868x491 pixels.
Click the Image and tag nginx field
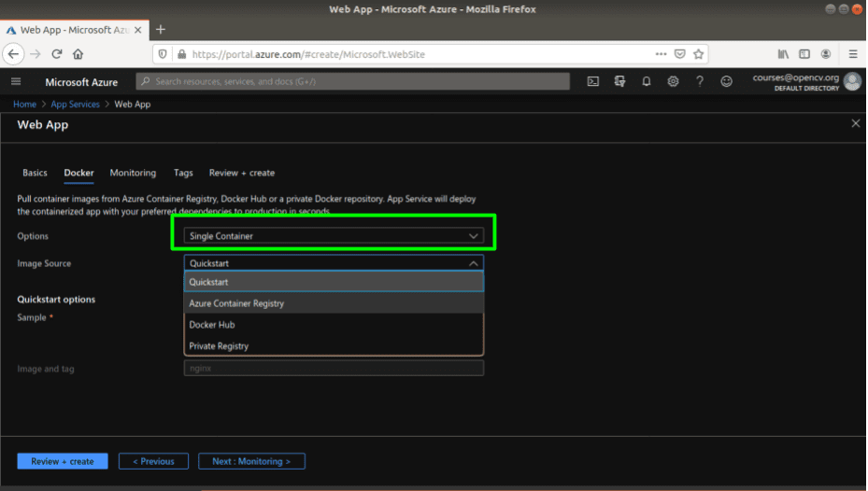pyautogui.click(x=334, y=368)
